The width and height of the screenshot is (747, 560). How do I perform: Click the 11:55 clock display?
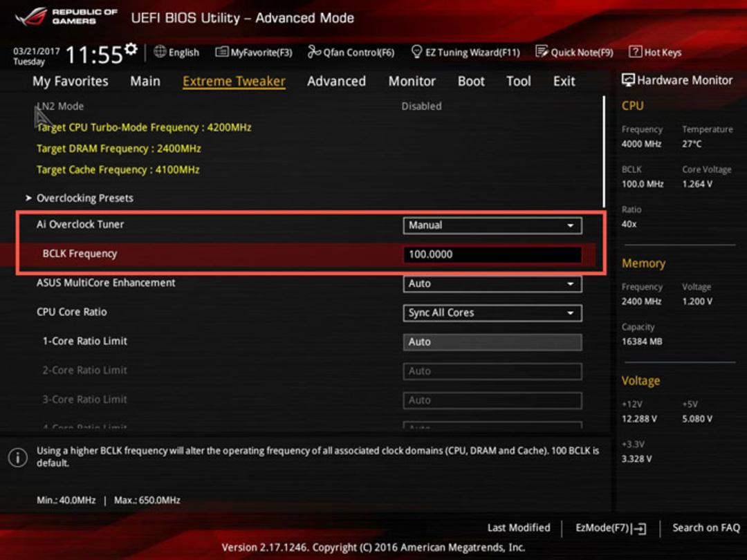94,55
